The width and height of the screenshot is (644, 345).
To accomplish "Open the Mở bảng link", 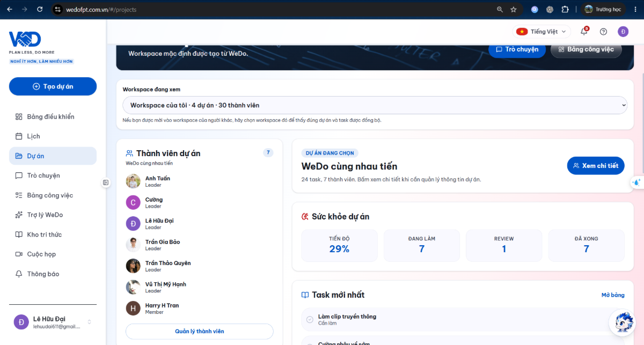I will pyautogui.click(x=613, y=295).
